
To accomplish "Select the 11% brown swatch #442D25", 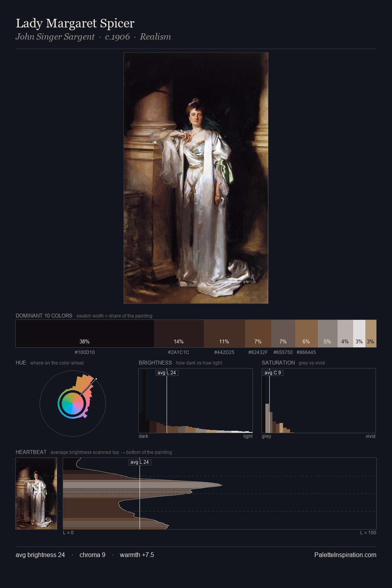I will [224, 334].
